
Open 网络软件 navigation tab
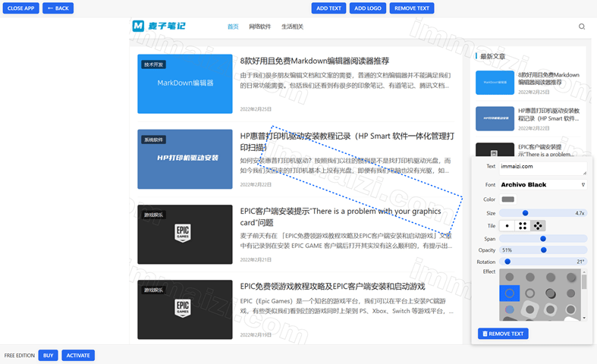(x=259, y=27)
